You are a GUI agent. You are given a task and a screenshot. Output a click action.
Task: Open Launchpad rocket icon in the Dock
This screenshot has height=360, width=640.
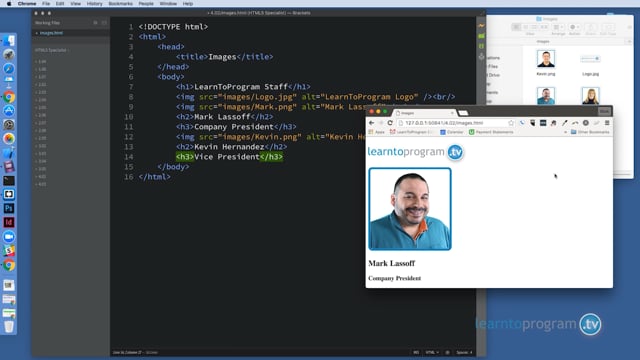(x=9, y=55)
